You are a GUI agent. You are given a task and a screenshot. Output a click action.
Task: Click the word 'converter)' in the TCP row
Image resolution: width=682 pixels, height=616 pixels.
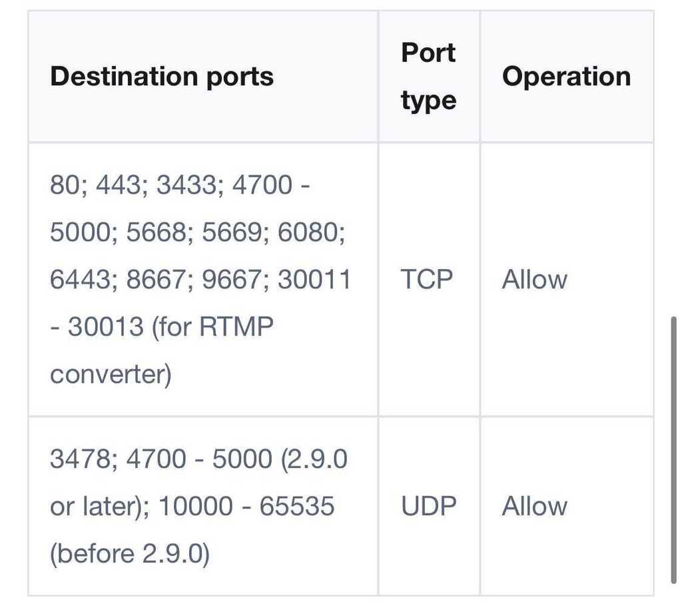click(x=111, y=374)
